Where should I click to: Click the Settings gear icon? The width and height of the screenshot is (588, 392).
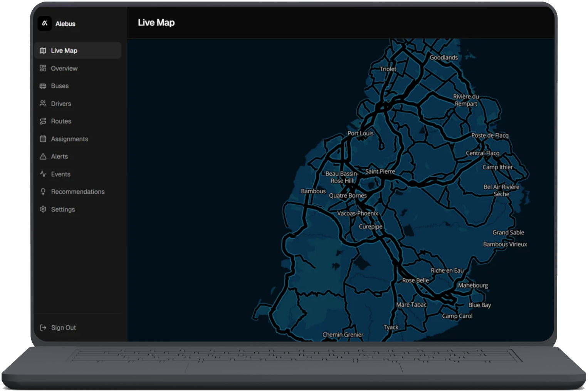43,209
